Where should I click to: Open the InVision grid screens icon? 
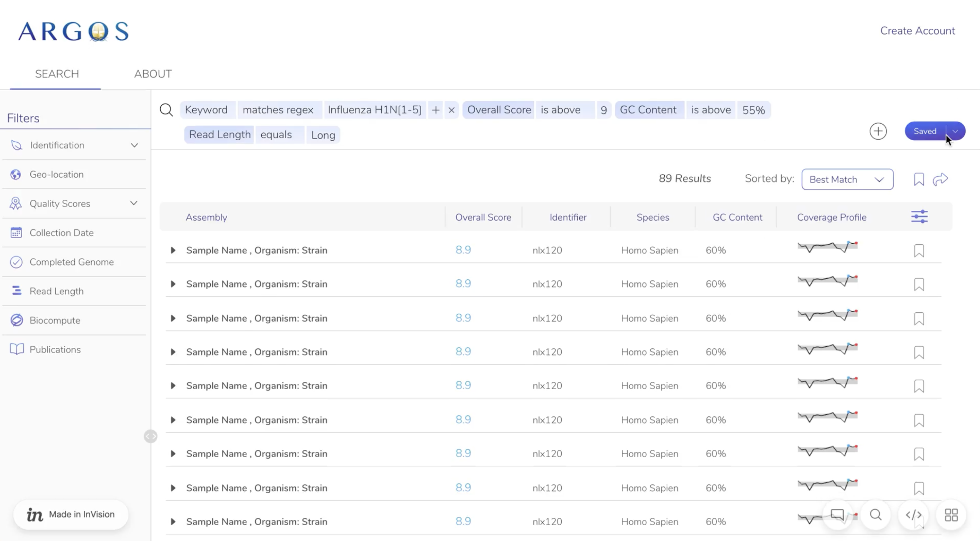click(951, 515)
